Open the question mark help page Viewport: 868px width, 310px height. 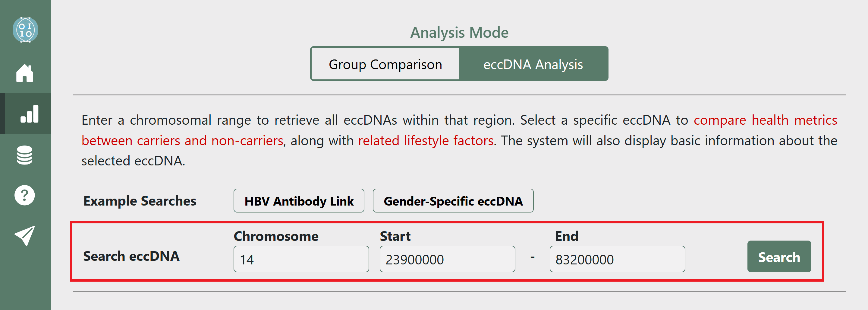[x=25, y=195]
